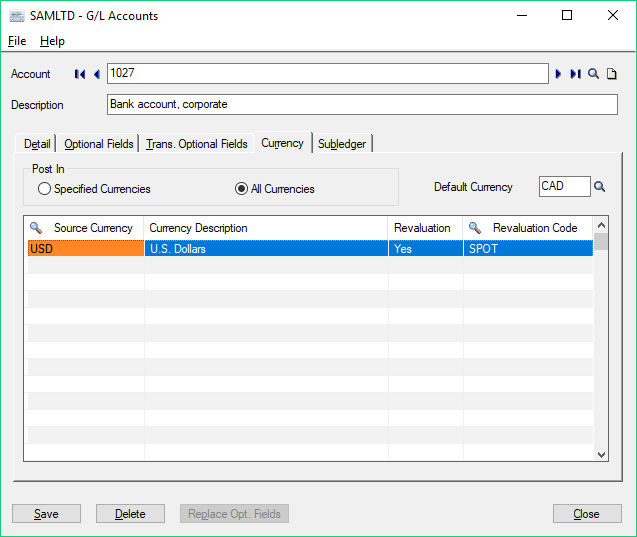
Task: Switch to the Detail tab
Action: 37,144
